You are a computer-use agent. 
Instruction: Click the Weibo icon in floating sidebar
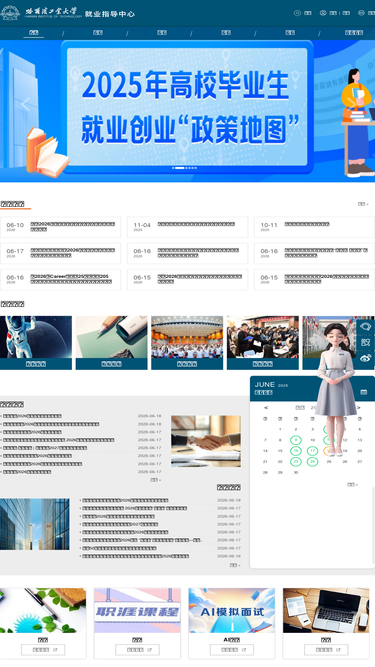tap(365, 358)
